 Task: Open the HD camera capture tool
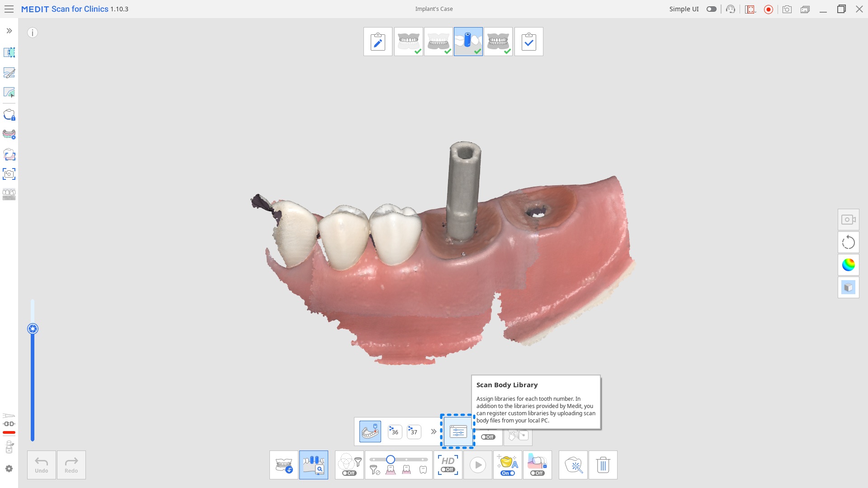point(9,174)
